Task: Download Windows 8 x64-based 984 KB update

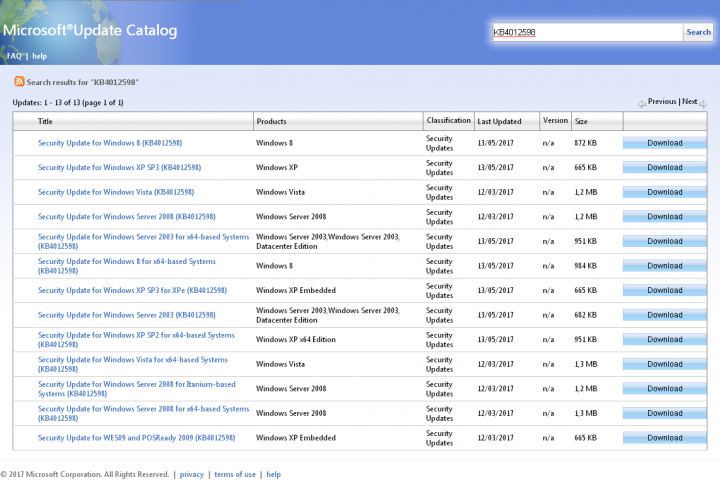Action: point(664,266)
